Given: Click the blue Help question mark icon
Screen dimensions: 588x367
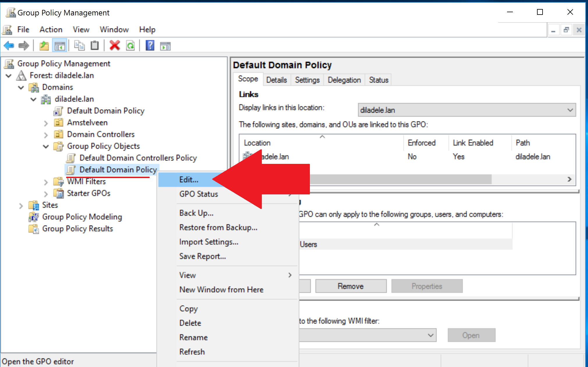Looking at the screenshot, I should click(150, 46).
